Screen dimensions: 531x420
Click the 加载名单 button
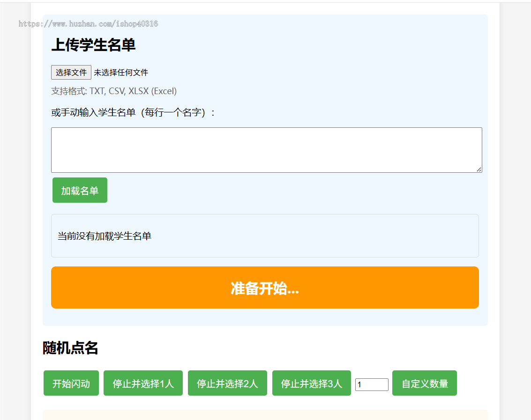(80, 190)
